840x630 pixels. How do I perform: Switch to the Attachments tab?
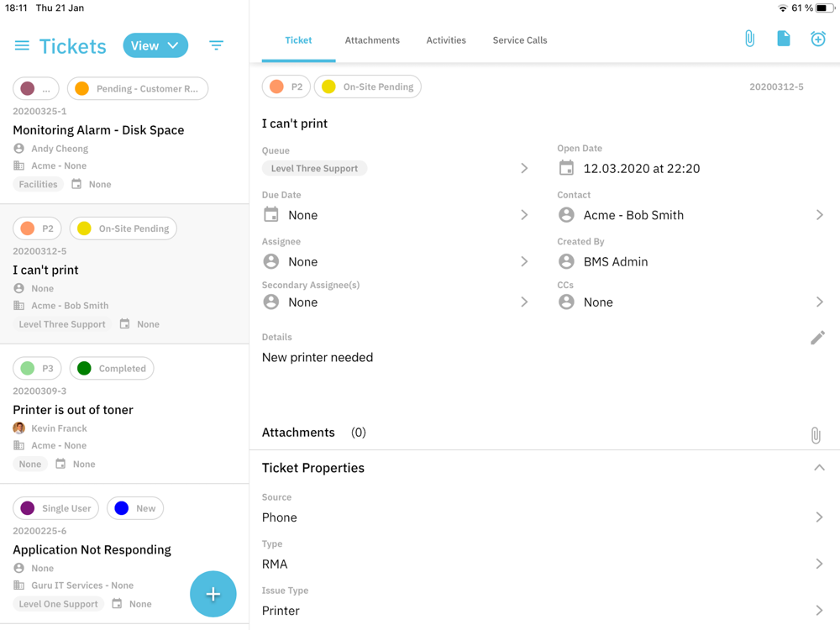[x=372, y=40]
